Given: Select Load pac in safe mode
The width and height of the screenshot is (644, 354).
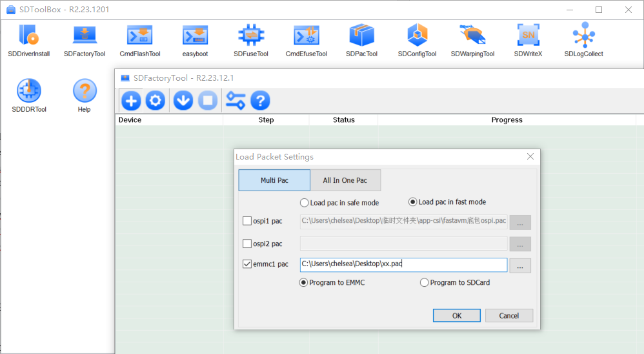Looking at the screenshot, I should 305,203.
